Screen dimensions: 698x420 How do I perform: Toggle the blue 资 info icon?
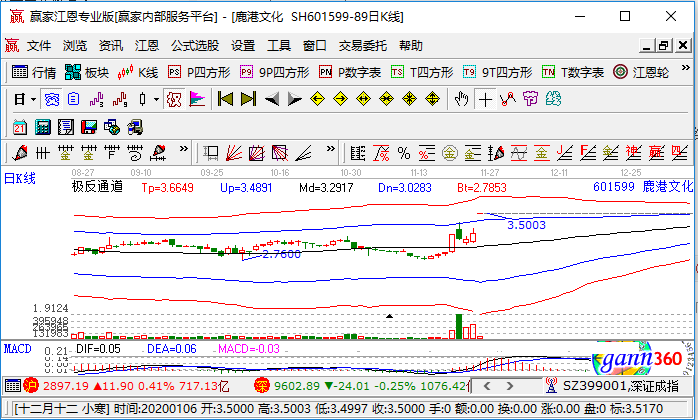pyautogui.click(x=52, y=99)
